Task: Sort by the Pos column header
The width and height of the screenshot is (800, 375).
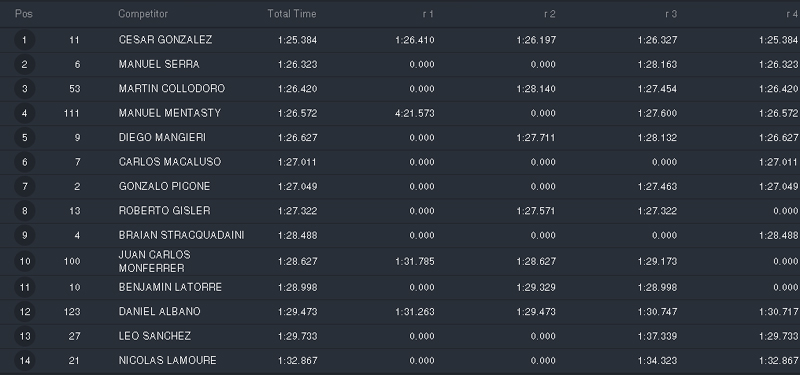Action: coord(24,14)
